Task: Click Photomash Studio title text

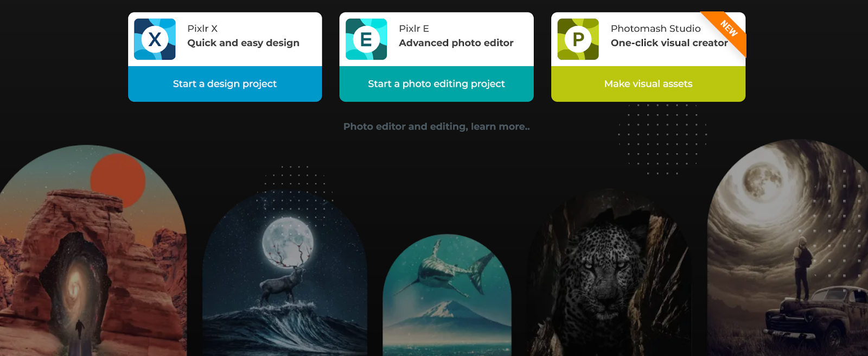Action: click(x=656, y=28)
